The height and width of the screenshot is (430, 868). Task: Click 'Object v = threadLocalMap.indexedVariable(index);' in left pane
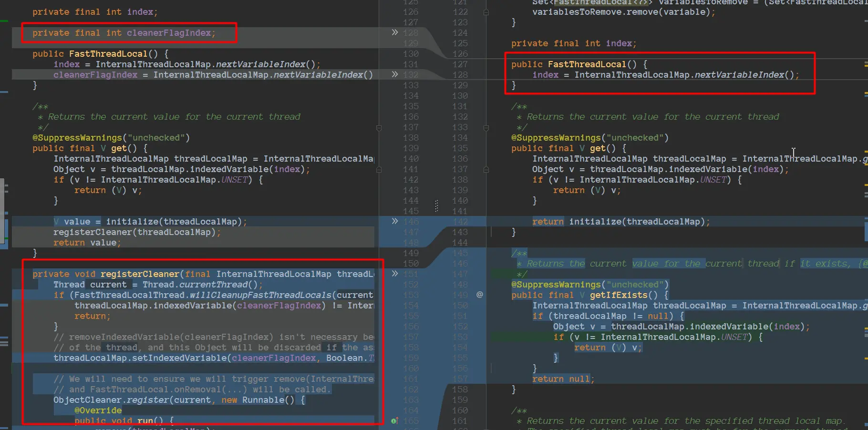[x=182, y=169]
